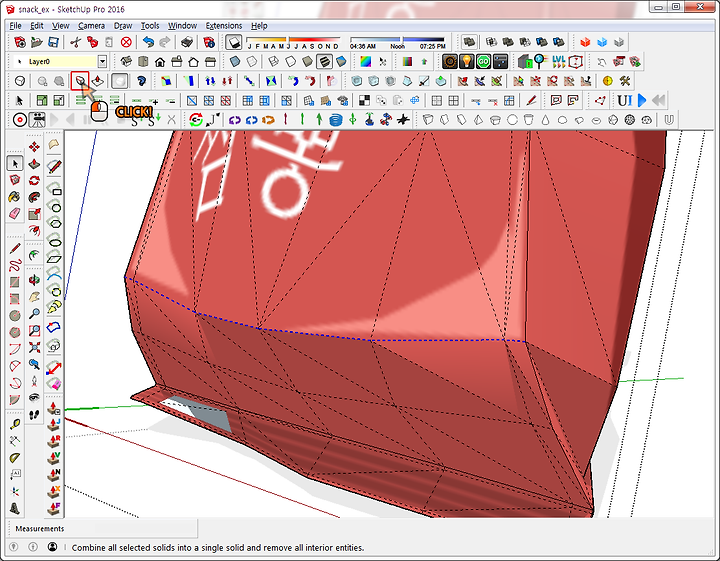
Task: Select the arrow Select tool in left toolbar
Action: tap(15, 163)
